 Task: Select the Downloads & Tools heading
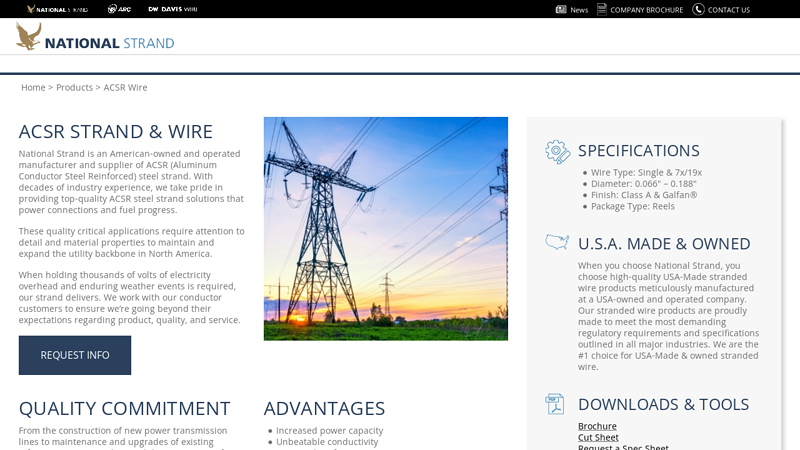coord(663,405)
